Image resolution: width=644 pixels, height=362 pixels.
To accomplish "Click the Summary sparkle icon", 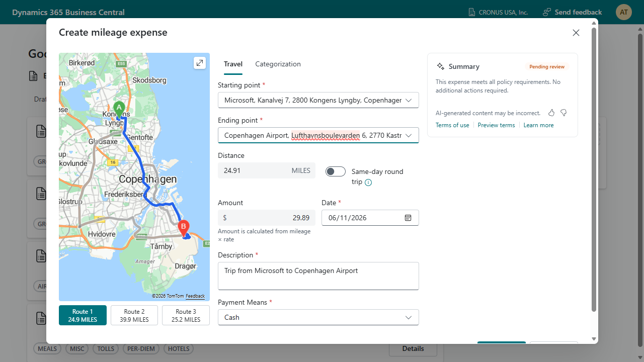I will [441, 66].
